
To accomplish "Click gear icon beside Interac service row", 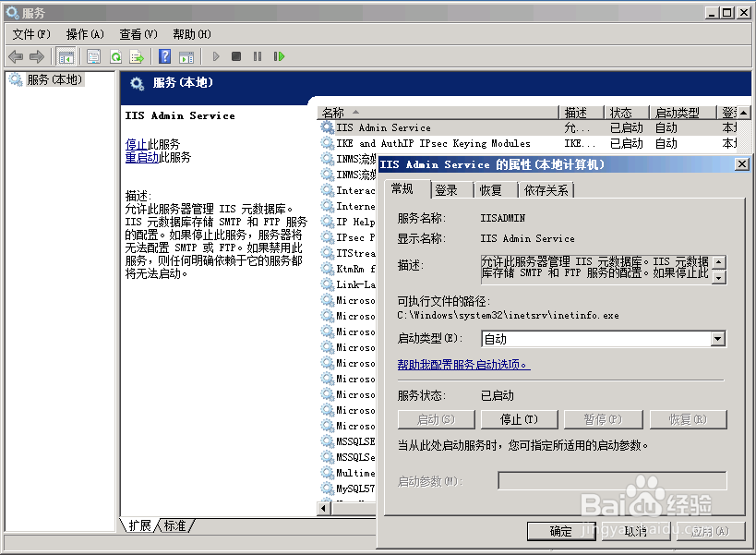I will [328, 190].
